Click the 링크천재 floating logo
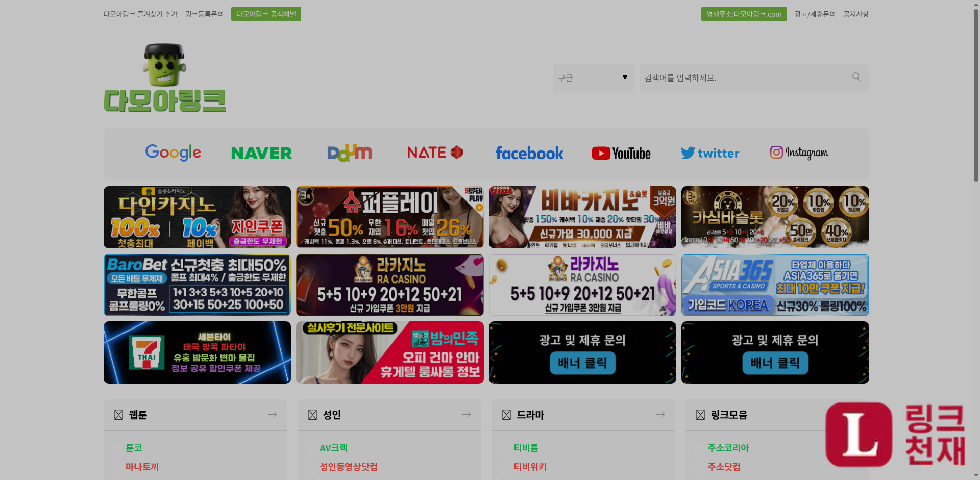980x480 pixels. pos(896,435)
